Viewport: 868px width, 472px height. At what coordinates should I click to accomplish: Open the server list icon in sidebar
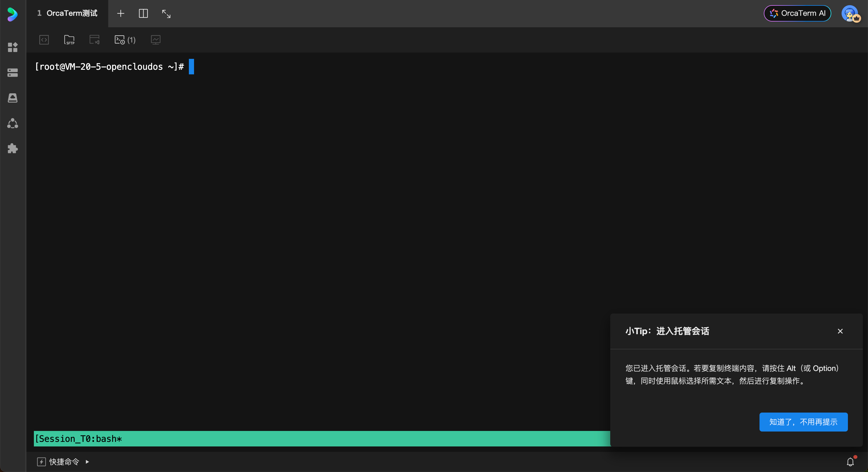(x=12, y=72)
